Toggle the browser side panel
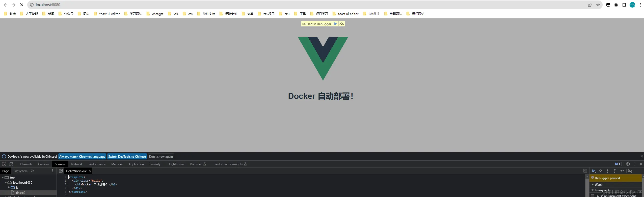Image resolution: width=644 pixels, height=197 pixels. point(624,5)
